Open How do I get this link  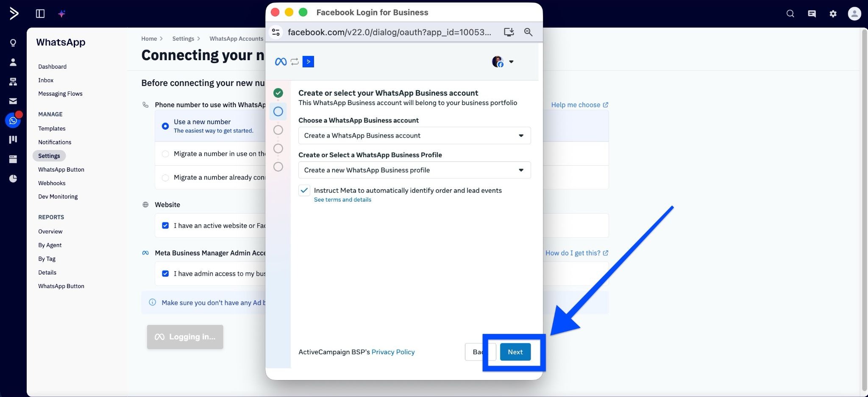577,253
